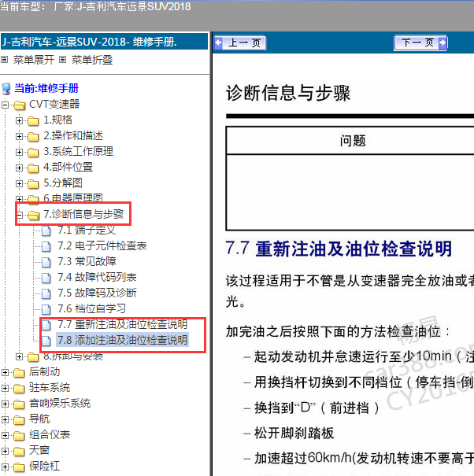Expand the 8.拆卸与安装 folder node

[19, 356]
